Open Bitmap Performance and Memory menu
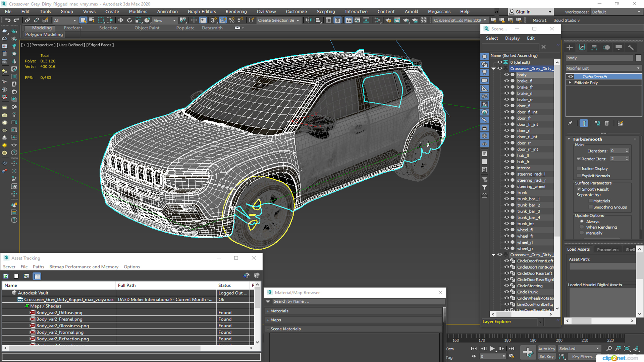This screenshot has width=644, height=362. pyautogui.click(x=84, y=267)
